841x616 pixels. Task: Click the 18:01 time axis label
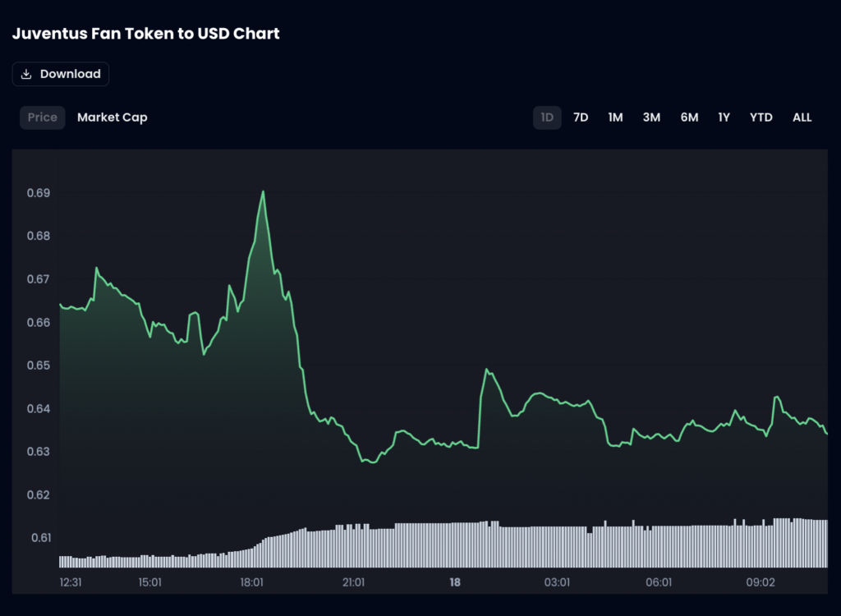click(x=251, y=582)
